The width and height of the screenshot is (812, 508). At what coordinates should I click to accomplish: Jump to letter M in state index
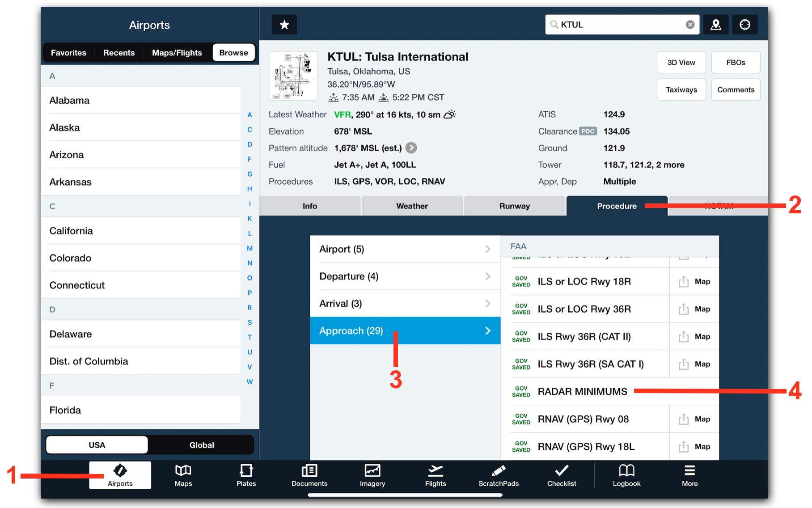[x=250, y=248]
